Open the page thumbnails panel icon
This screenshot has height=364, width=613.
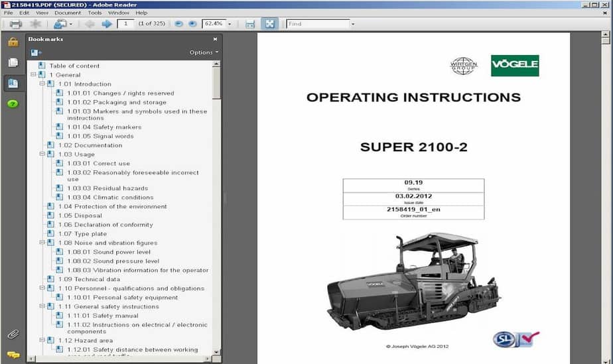pyautogui.click(x=13, y=62)
